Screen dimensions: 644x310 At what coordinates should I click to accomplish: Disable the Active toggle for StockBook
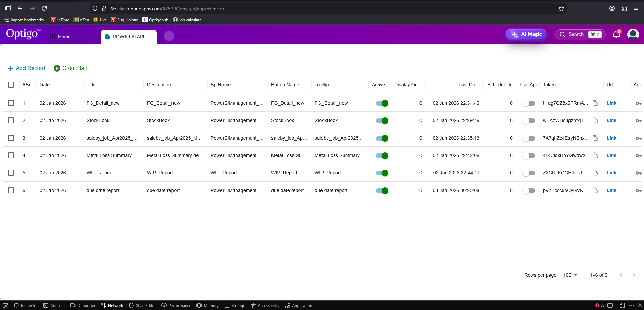coord(382,121)
